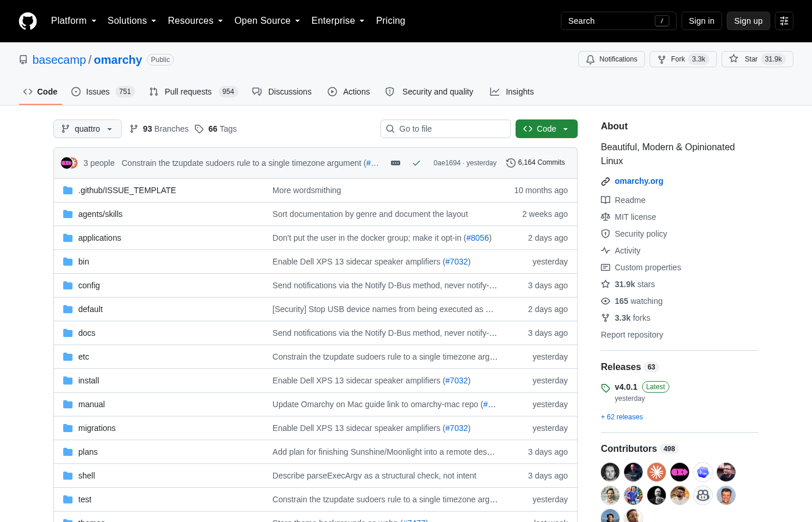Click the branch icon next to 93 Branches
This screenshot has height=522, width=812.
pyautogui.click(x=134, y=129)
